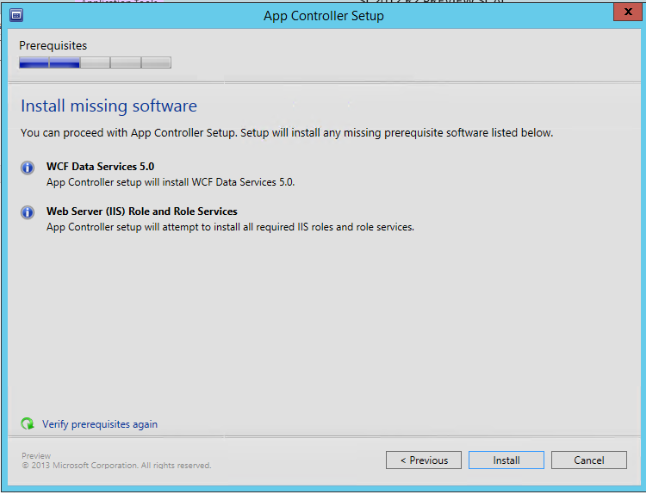Click the Install missing software heading
646x493 pixels.
pos(109,106)
